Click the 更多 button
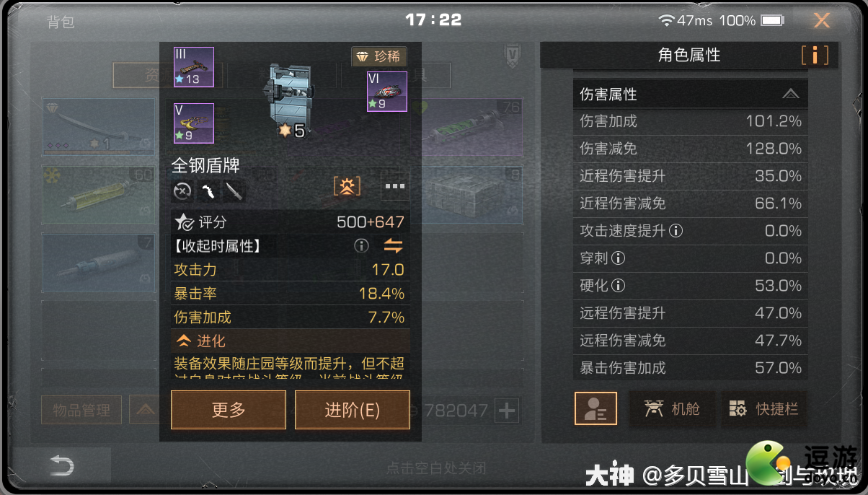The height and width of the screenshot is (495, 868). point(229,410)
